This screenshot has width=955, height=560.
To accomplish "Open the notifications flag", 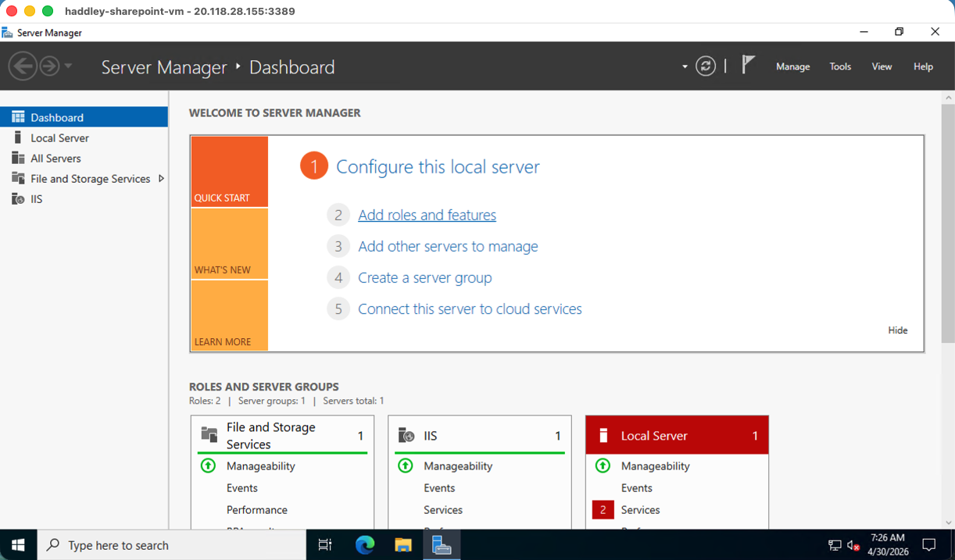I will pos(748,65).
